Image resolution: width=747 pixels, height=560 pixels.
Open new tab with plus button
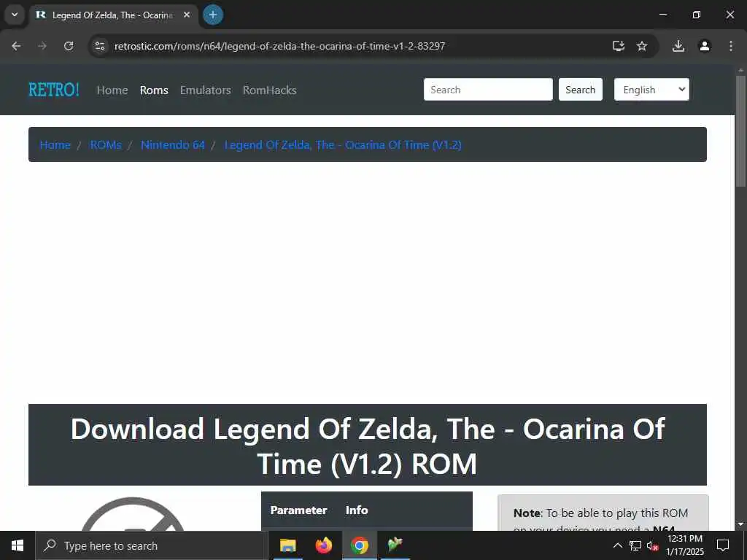(x=213, y=15)
